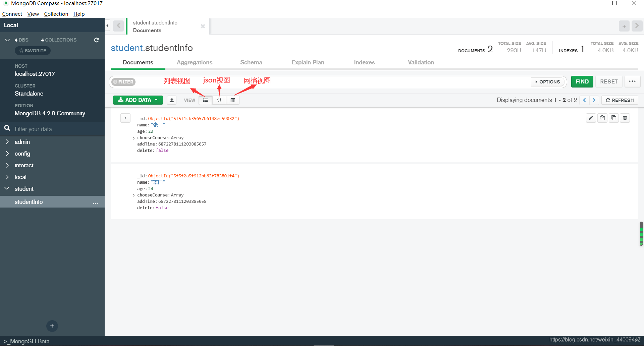Image resolution: width=644 pixels, height=346 pixels.
Task: Collapse the sidebar with the arrow toggle
Action: click(x=107, y=25)
